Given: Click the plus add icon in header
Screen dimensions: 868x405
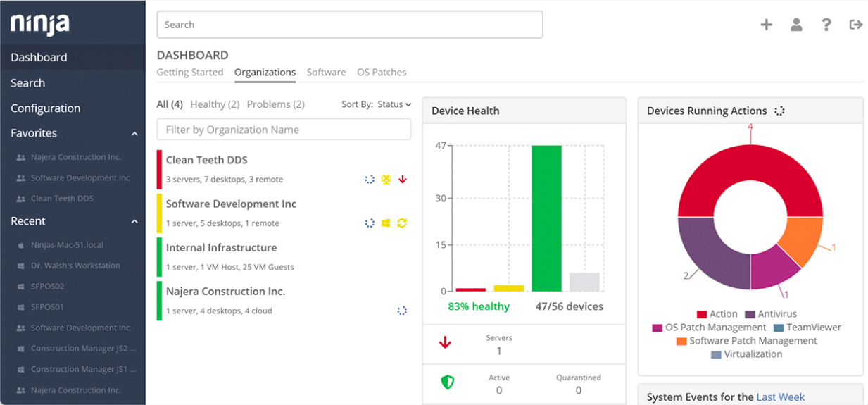Looking at the screenshot, I should tap(766, 25).
